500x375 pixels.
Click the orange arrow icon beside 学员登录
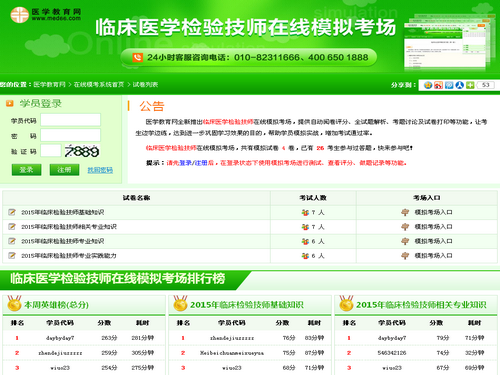tap(10, 103)
